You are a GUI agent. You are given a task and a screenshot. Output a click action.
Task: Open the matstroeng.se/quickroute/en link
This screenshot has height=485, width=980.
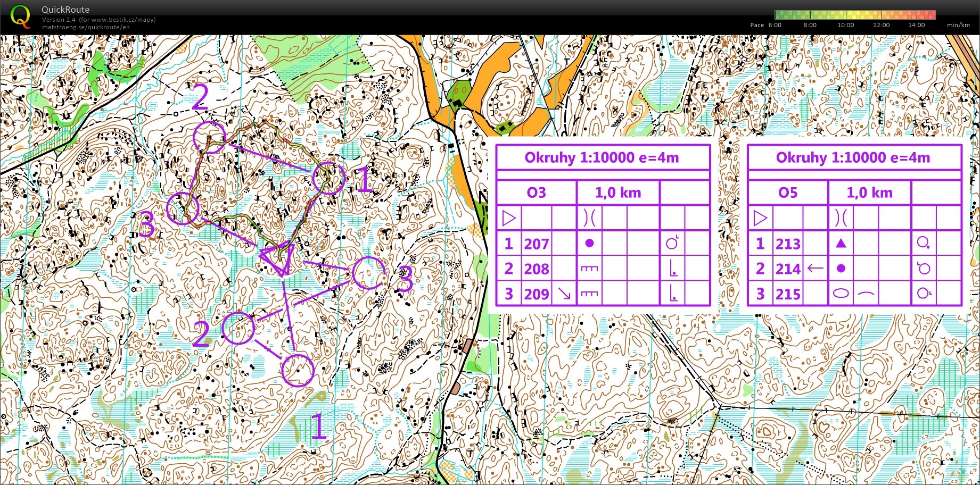pos(86,27)
